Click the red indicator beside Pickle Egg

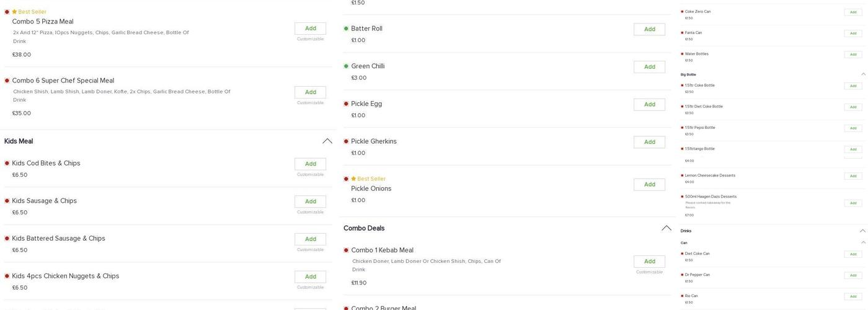tap(346, 104)
